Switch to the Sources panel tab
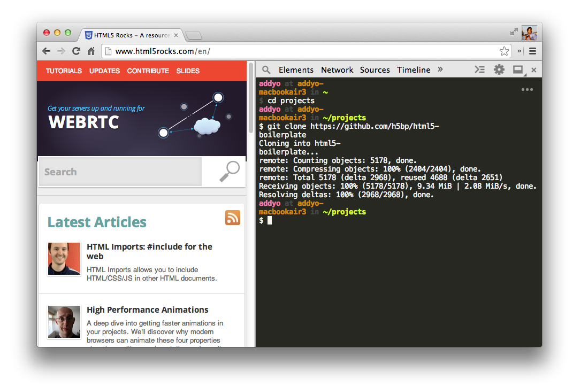 point(375,69)
